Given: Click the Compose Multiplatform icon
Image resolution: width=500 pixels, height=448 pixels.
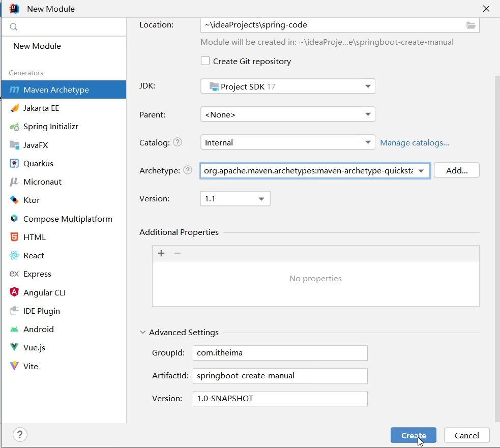Looking at the screenshot, I should (x=14, y=219).
